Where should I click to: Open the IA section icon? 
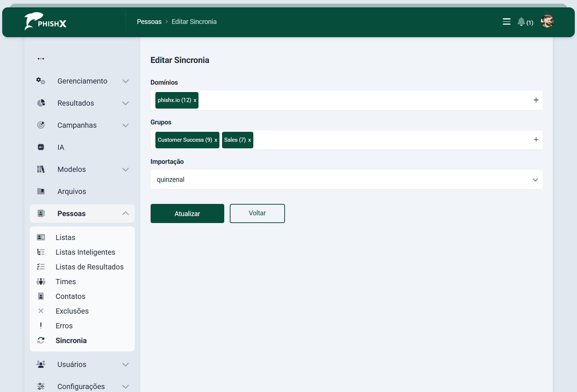[x=41, y=147]
